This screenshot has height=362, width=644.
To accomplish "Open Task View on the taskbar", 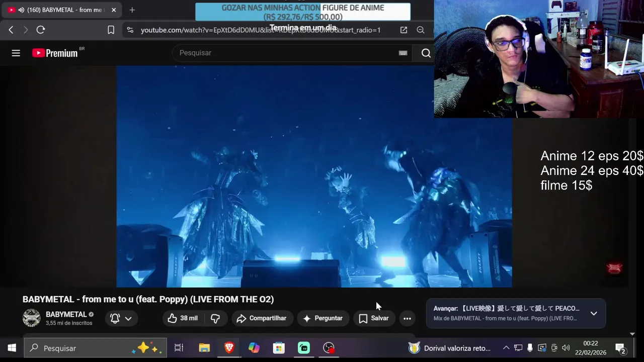I will pyautogui.click(x=179, y=348).
